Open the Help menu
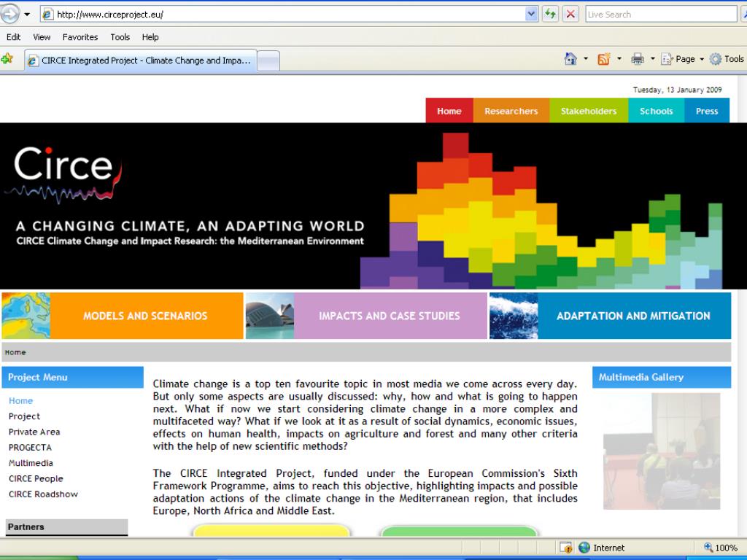747x560 pixels. tap(150, 36)
